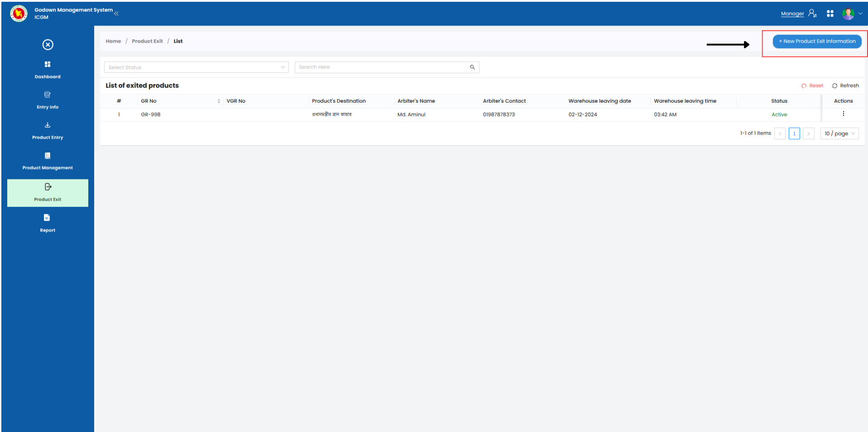The width and height of the screenshot is (868, 432).
Task: Open the Report sidebar item
Action: (x=48, y=224)
